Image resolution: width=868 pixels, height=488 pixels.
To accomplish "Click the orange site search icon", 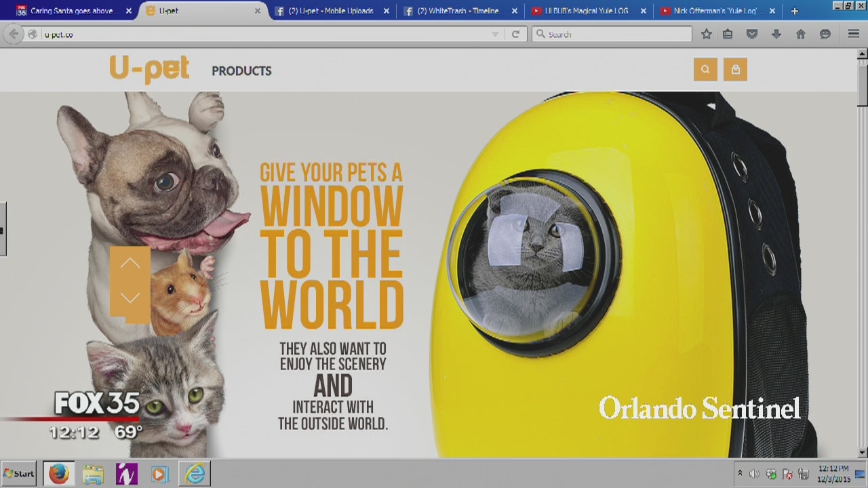I will point(705,69).
